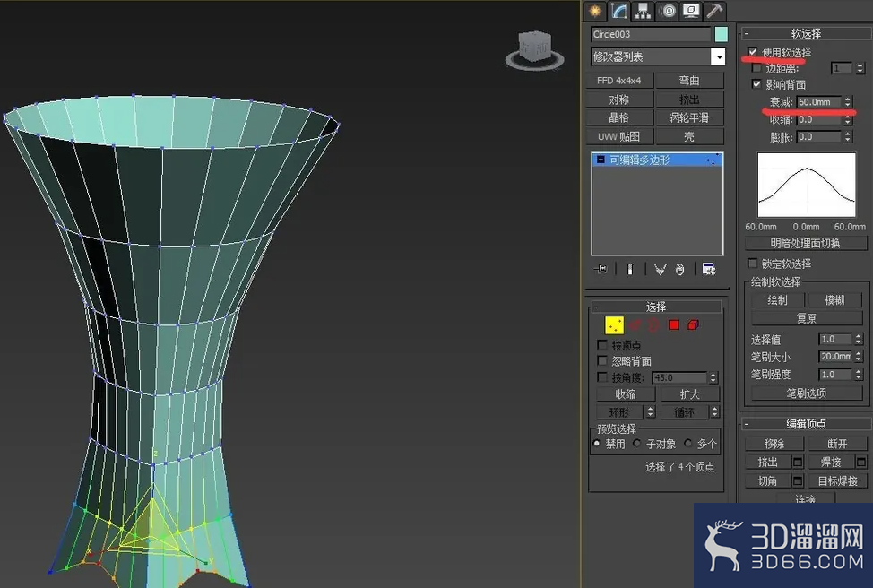
Task: Select Polygon sub-object level icon
Action: (674, 325)
